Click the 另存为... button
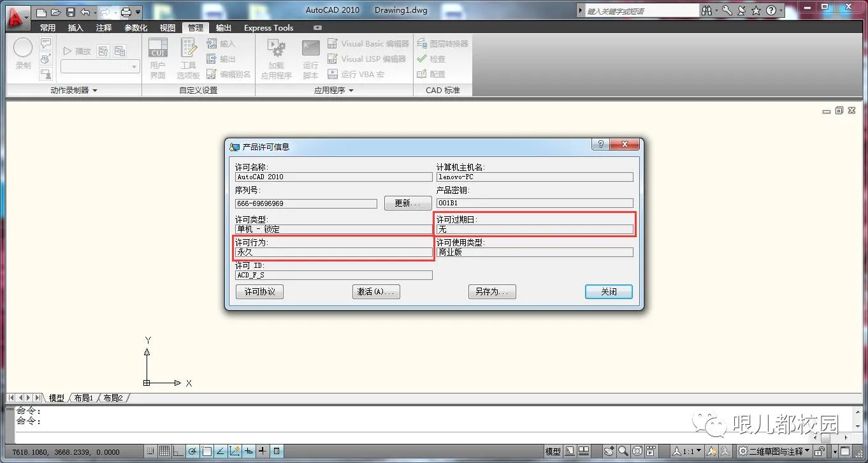Viewport: 868px width, 463px height. click(x=492, y=291)
